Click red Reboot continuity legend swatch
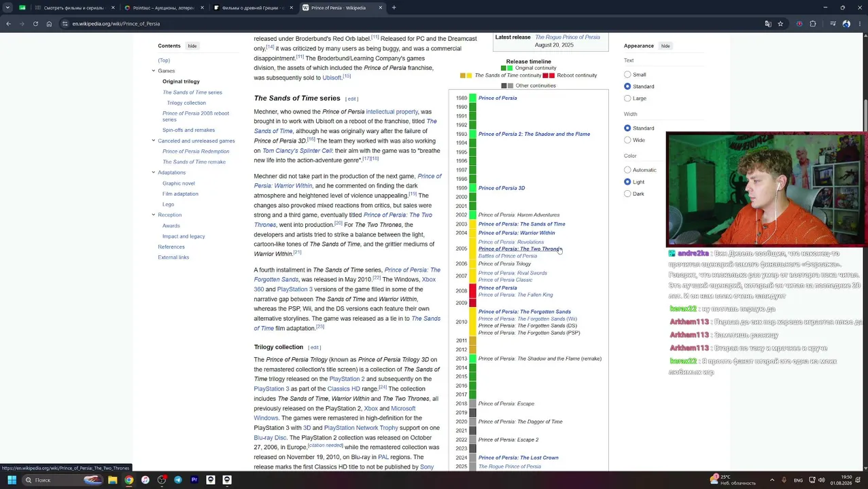The height and width of the screenshot is (489, 868). (548, 75)
